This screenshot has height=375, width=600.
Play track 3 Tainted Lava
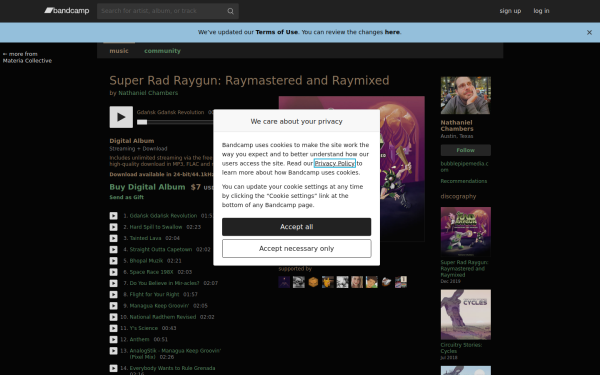pyautogui.click(x=114, y=238)
